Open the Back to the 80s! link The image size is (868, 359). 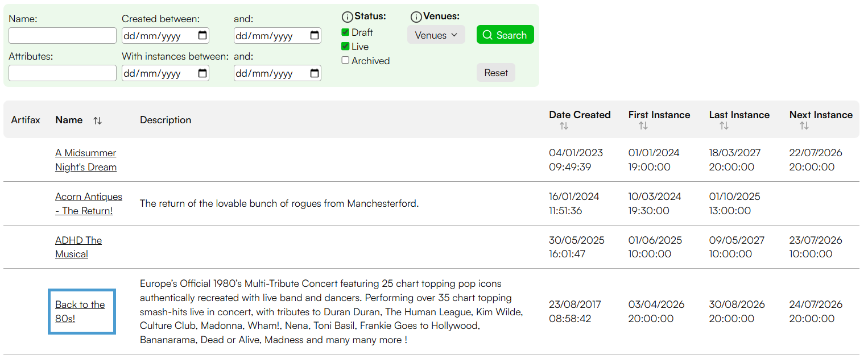click(x=80, y=312)
